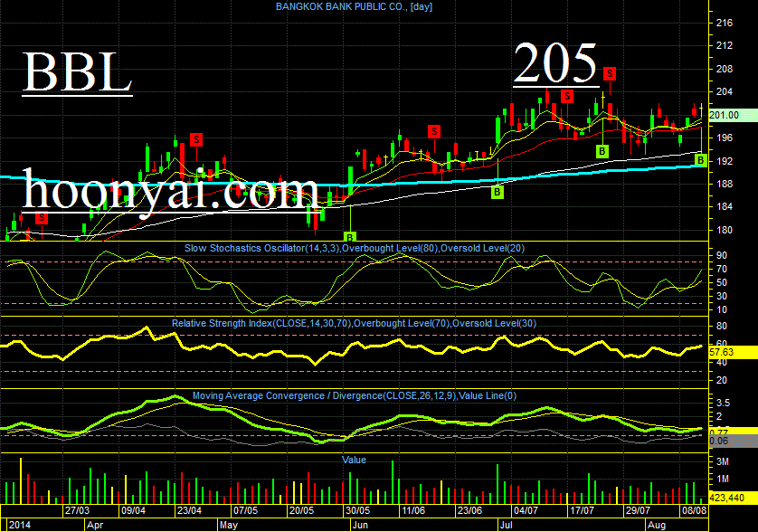The width and height of the screenshot is (758, 532).
Task: Select the current price tag 201.00
Action: click(x=732, y=115)
